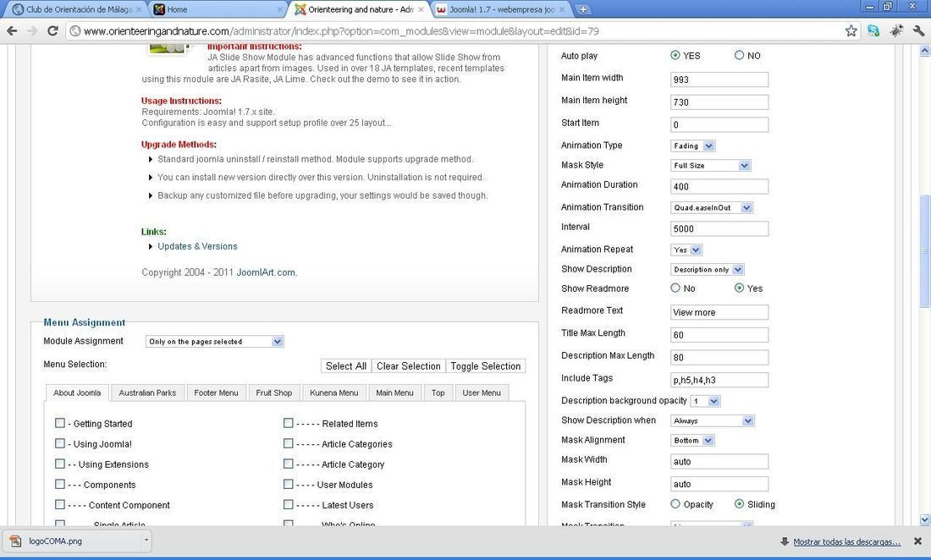The image size is (931, 560).
Task: Click the Main Item width field
Action: 719,80
